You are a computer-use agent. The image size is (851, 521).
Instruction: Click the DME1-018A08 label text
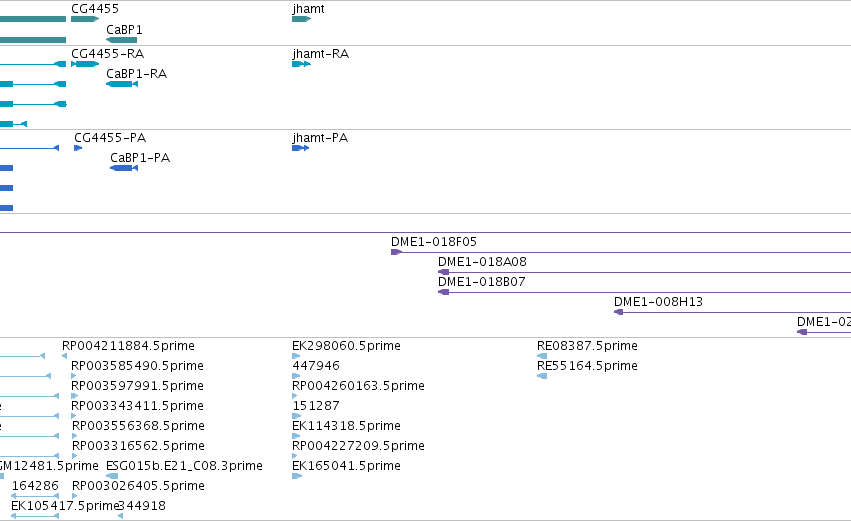(x=482, y=262)
